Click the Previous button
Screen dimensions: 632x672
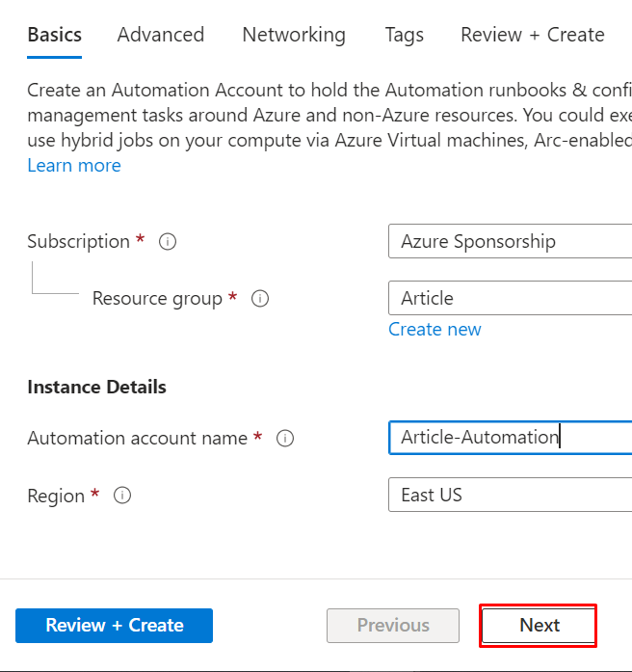[393, 626]
